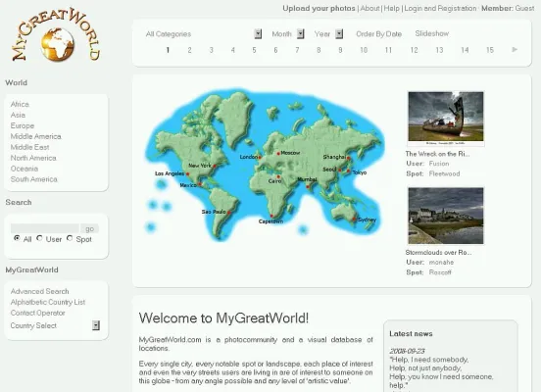Select the All search radio button

[17, 238]
